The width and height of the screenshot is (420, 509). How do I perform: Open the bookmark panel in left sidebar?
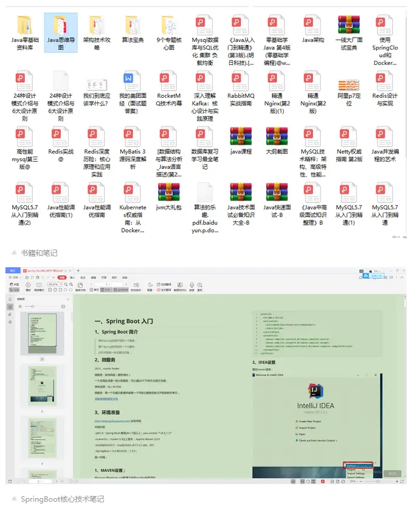click(10, 299)
